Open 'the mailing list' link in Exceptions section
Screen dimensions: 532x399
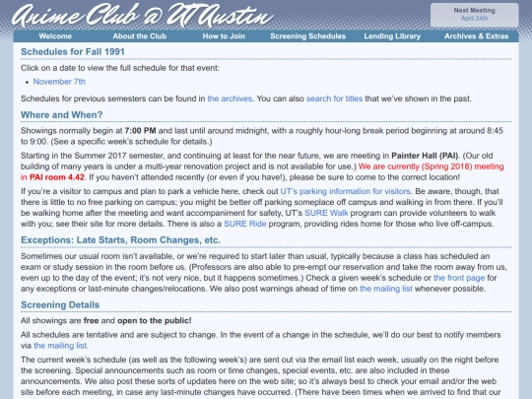(386, 289)
